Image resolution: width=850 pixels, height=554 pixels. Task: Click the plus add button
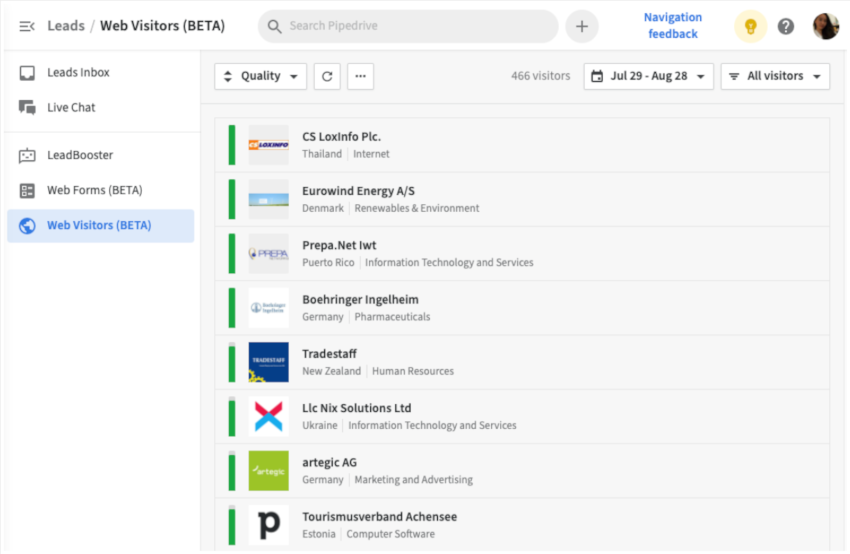[582, 26]
